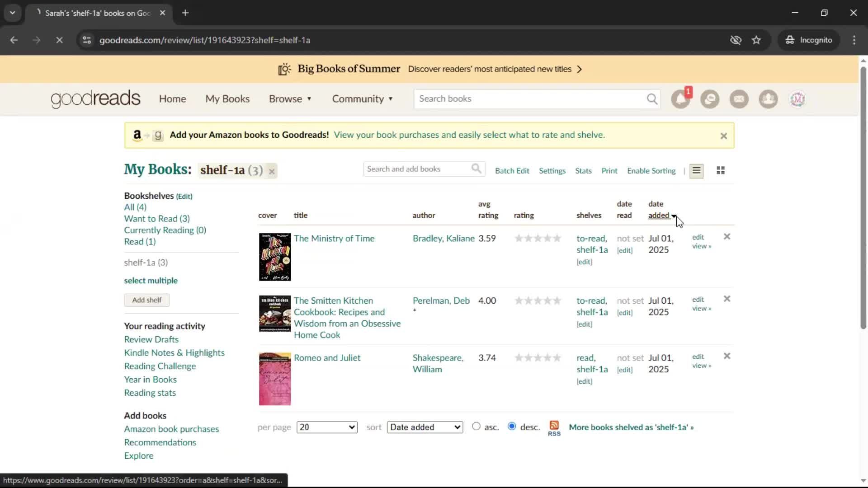Open the sort by Date added dropdown
The height and width of the screenshot is (488, 868).
425,427
